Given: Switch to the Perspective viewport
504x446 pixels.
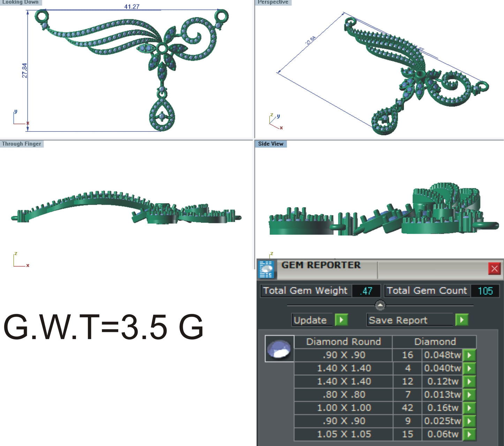Looking at the screenshot, I should pos(273,2).
